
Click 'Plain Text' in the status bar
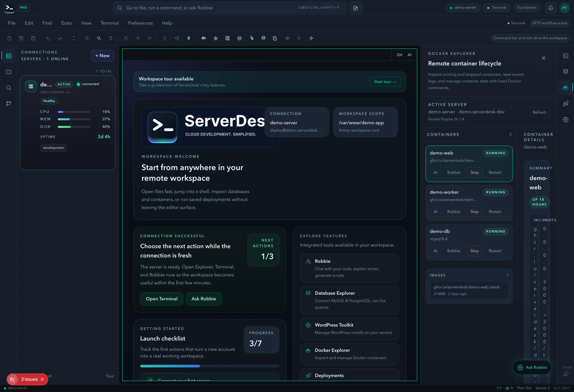(x=524, y=388)
